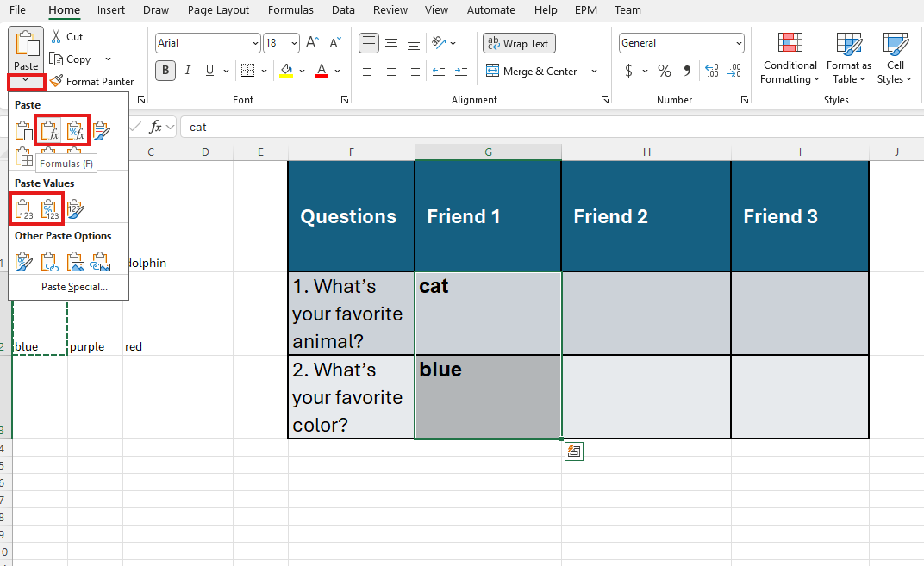Select Paste Formulas option
Viewport: 924px width, 566px height.
pos(49,130)
